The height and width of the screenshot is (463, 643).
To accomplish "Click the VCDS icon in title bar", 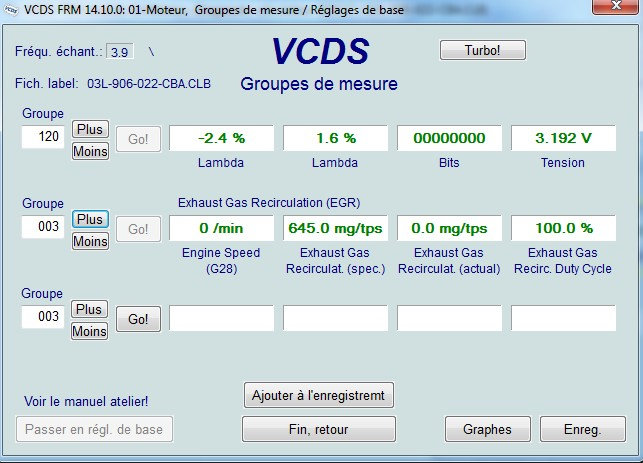I will [x=11, y=9].
